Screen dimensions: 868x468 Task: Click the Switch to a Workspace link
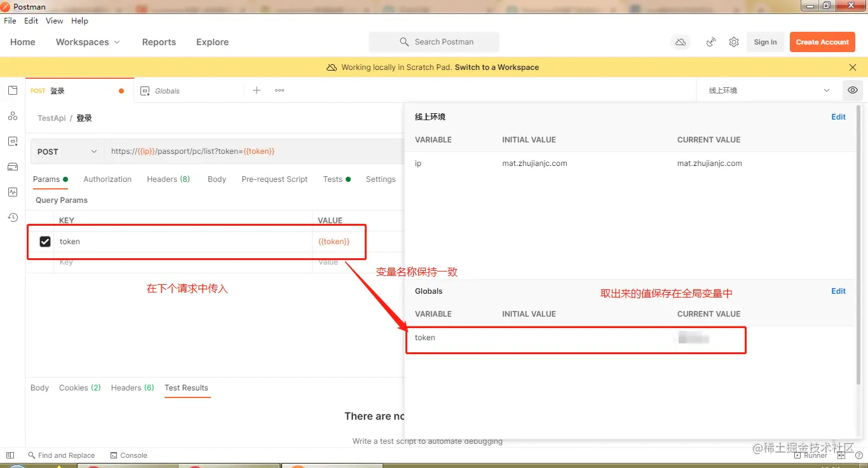[x=497, y=67]
